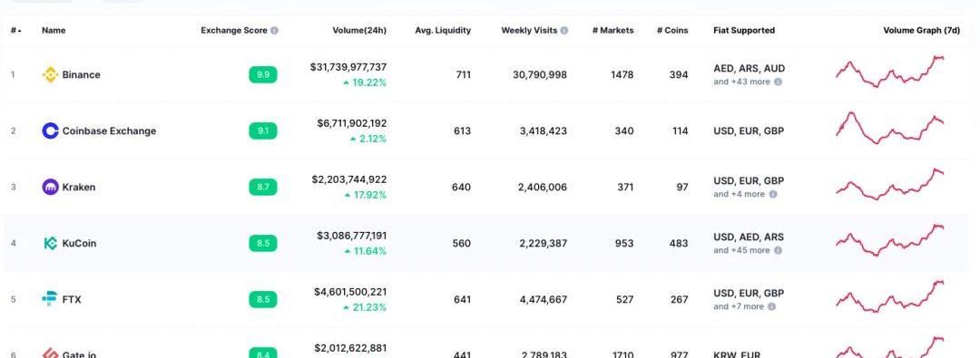Click the FTX logo icon

click(49, 299)
